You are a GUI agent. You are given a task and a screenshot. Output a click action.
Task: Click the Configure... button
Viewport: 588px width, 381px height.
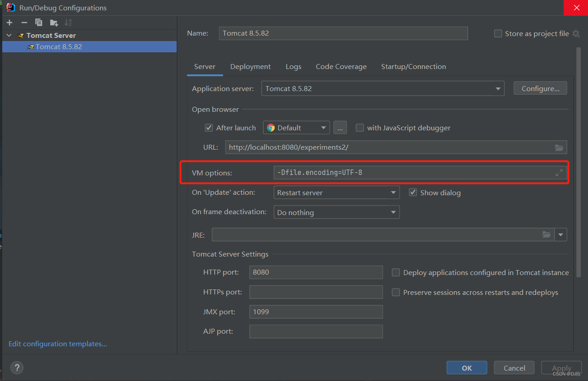pyautogui.click(x=540, y=88)
